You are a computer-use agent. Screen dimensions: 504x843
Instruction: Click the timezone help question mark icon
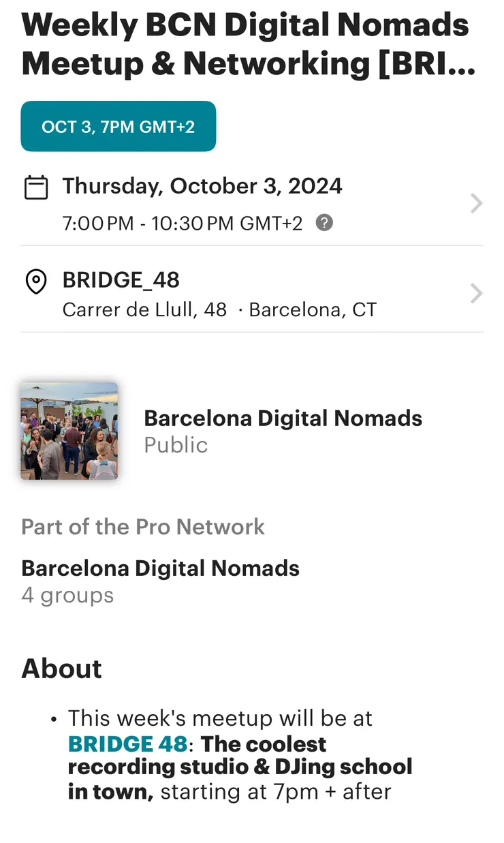[x=325, y=223]
